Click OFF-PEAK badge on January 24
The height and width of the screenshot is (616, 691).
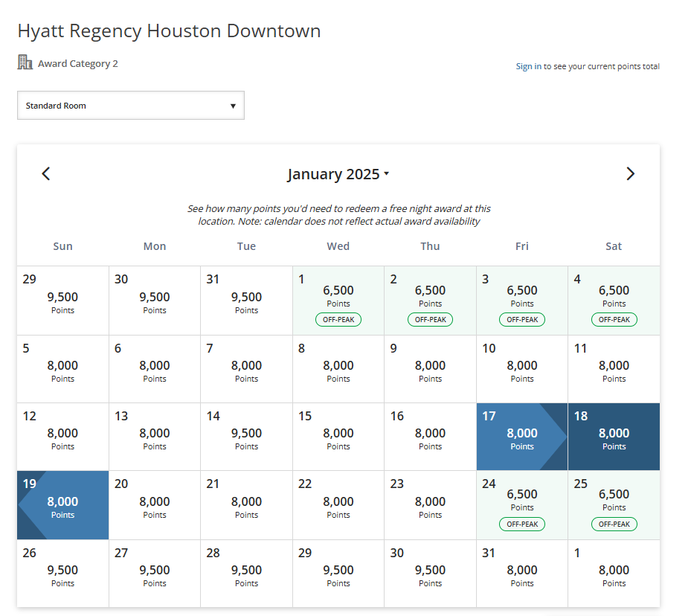click(x=522, y=524)
